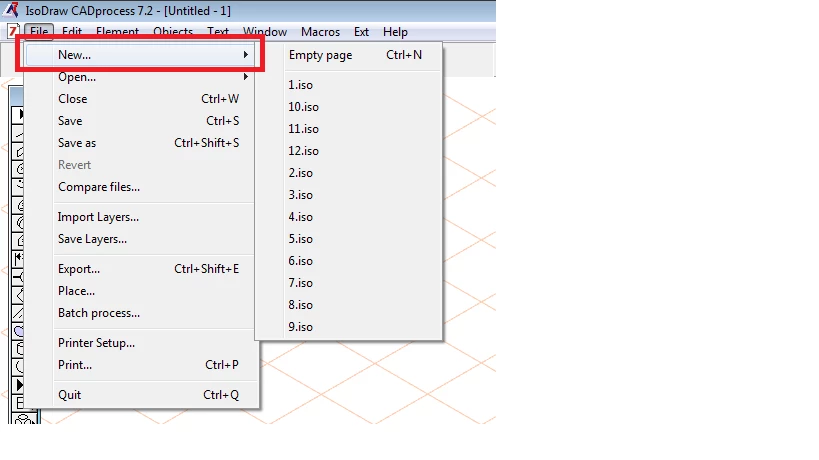Select Save as from the File menu

tap(140, 143)
